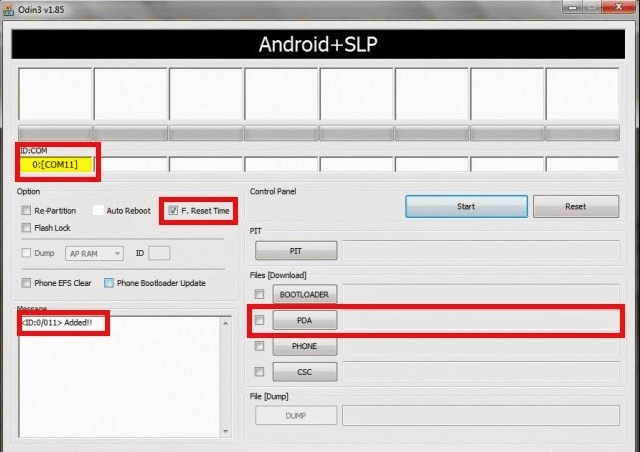Click the disabled DUMP button
Viewport: 640px width, 452px height.
(x=296, y=416)
